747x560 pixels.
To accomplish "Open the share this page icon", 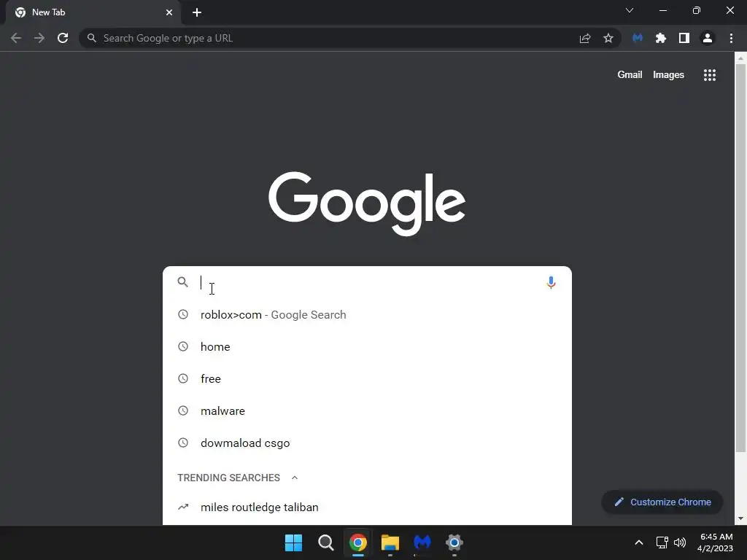I will [585, 38].
